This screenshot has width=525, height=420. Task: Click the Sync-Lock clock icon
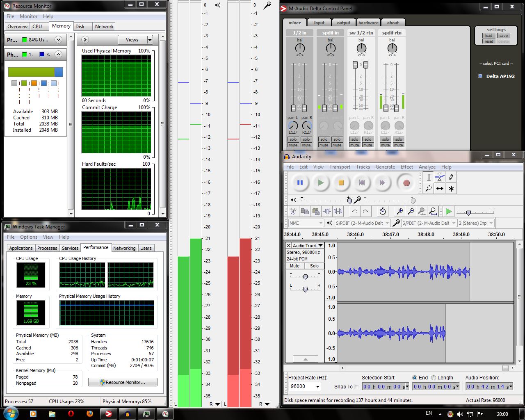(383, 211)
